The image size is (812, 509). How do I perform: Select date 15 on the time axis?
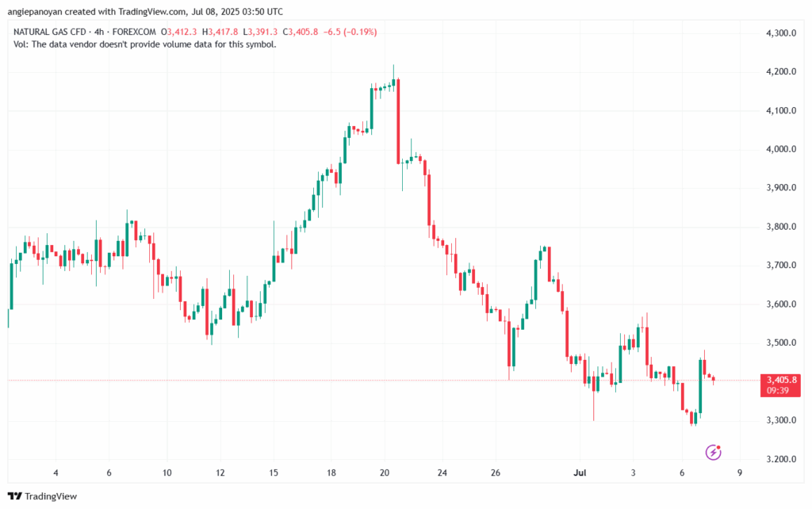pos(274,473)
